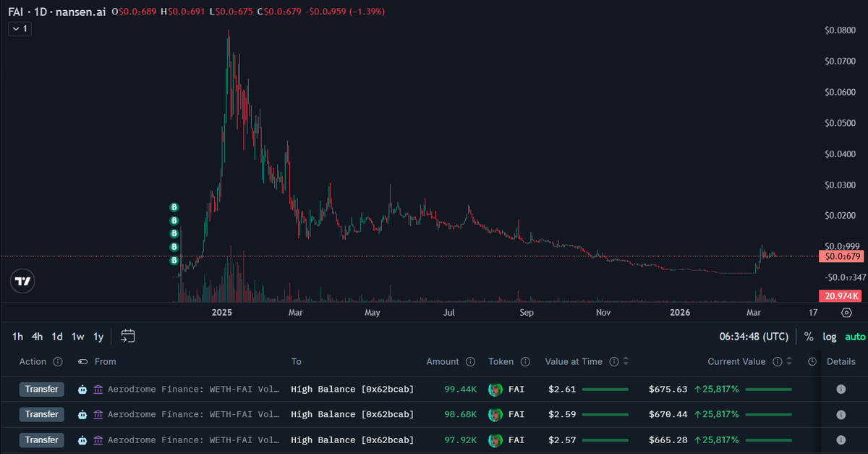Click Transfer button in the 97.92K row
The height and width of the screenshot is (454, 868).
pyautogui.click(x=42, y=440)
